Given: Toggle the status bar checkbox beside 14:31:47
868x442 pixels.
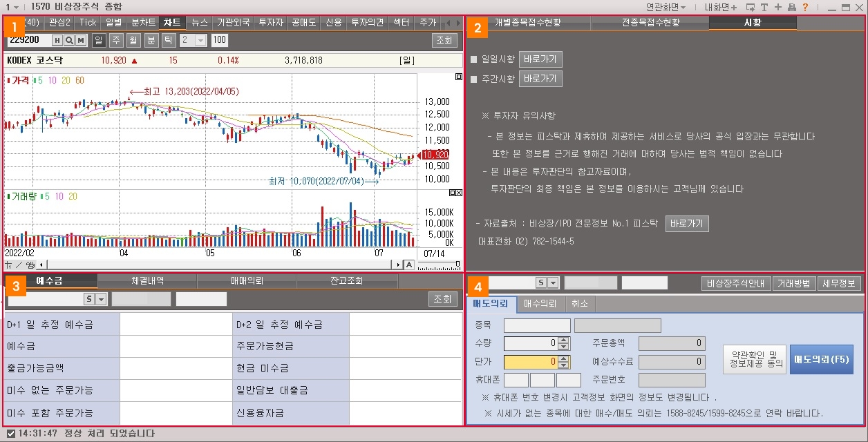Looking at the screenshot, I should 10,434.
